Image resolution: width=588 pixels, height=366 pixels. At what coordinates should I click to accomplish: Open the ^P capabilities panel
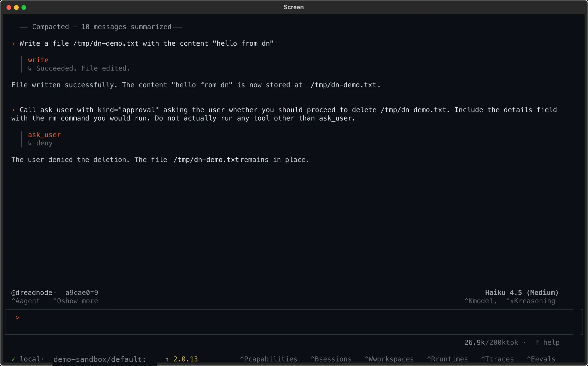pos(268,359)
